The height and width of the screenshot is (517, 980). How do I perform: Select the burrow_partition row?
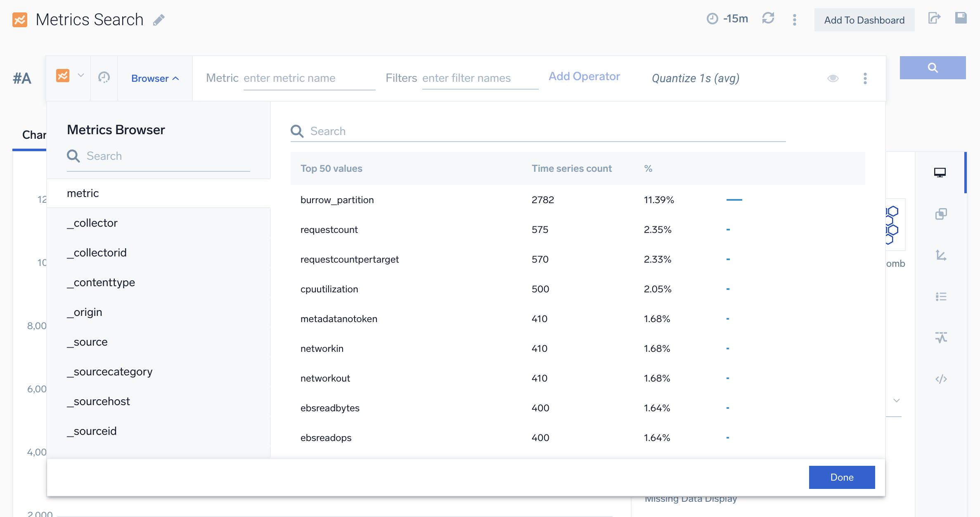[337, 200]
